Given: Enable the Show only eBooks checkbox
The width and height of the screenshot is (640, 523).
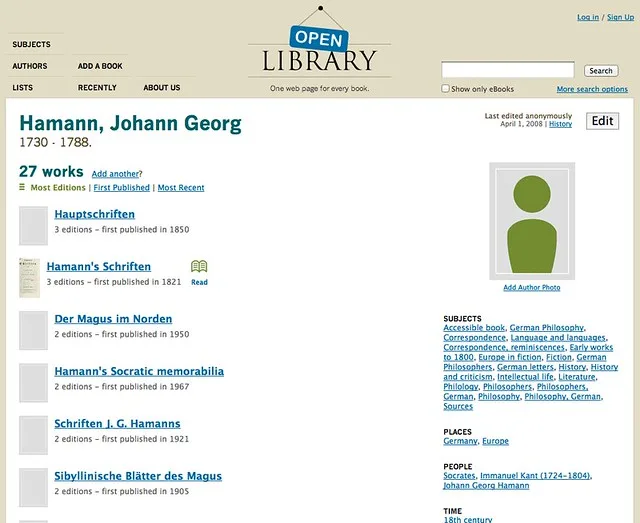Looking at the screenshot, I should [446, 89].
